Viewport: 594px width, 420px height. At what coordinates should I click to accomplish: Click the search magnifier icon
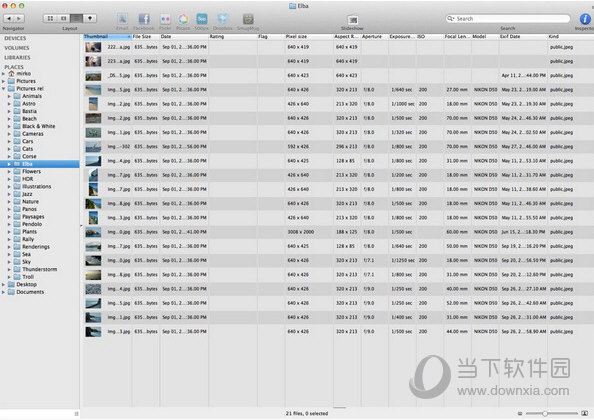pos(450,19)
